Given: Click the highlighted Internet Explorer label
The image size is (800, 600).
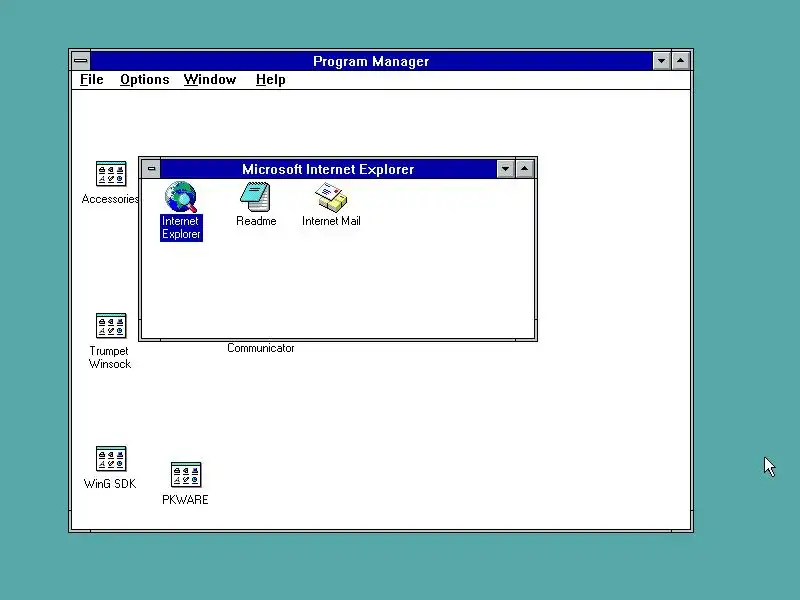Looking at the screenshot, I should (181, 228).
